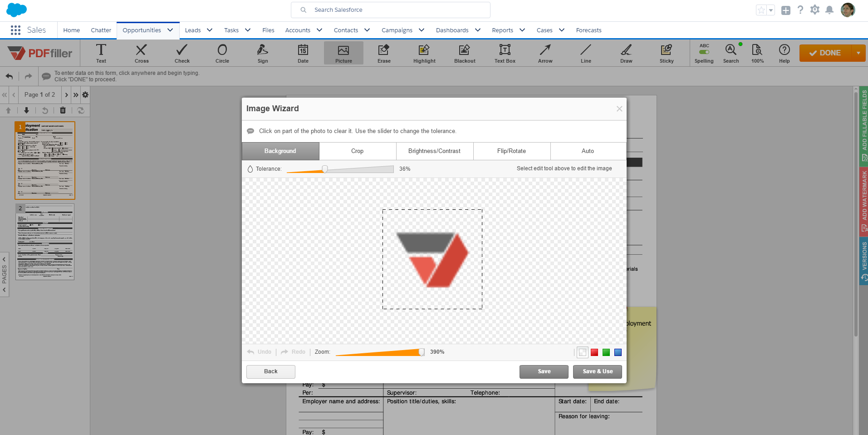Select the Arrow tool
The width and height of the screenshot is (868, 435).
point(545,53)
